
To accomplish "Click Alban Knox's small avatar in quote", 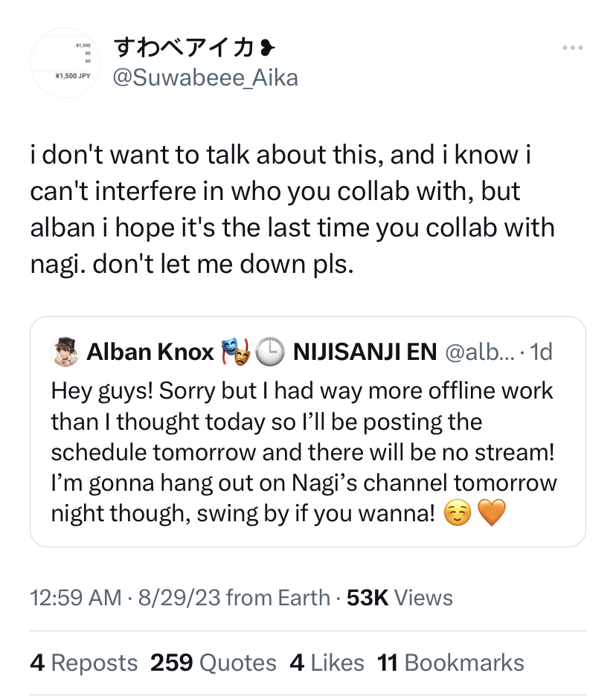I will (x=65, y=352).
